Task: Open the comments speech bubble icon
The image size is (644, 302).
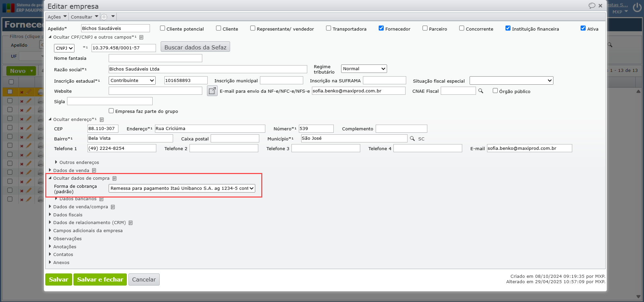Action: 592,6
